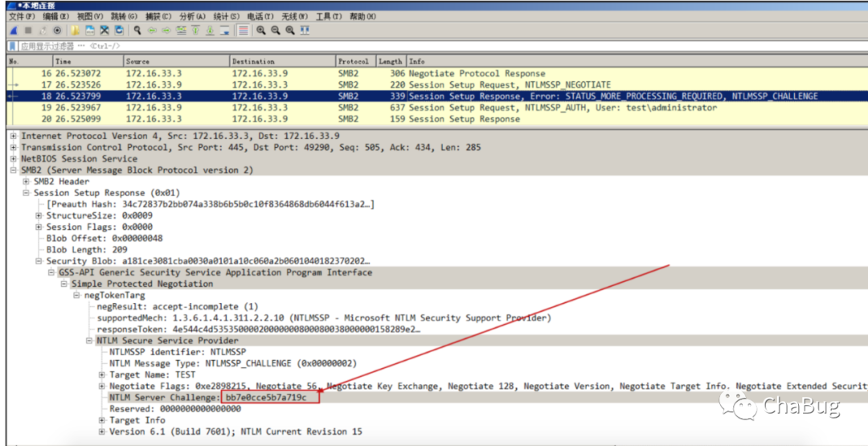
Task: Expand the Target Info node
Action: [102, 420]
